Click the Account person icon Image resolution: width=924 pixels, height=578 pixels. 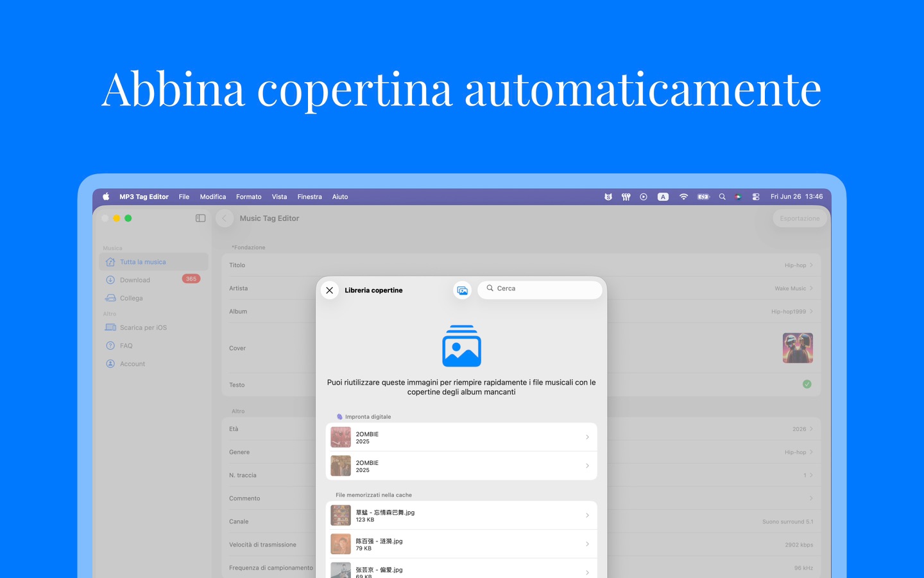[110, 363]
